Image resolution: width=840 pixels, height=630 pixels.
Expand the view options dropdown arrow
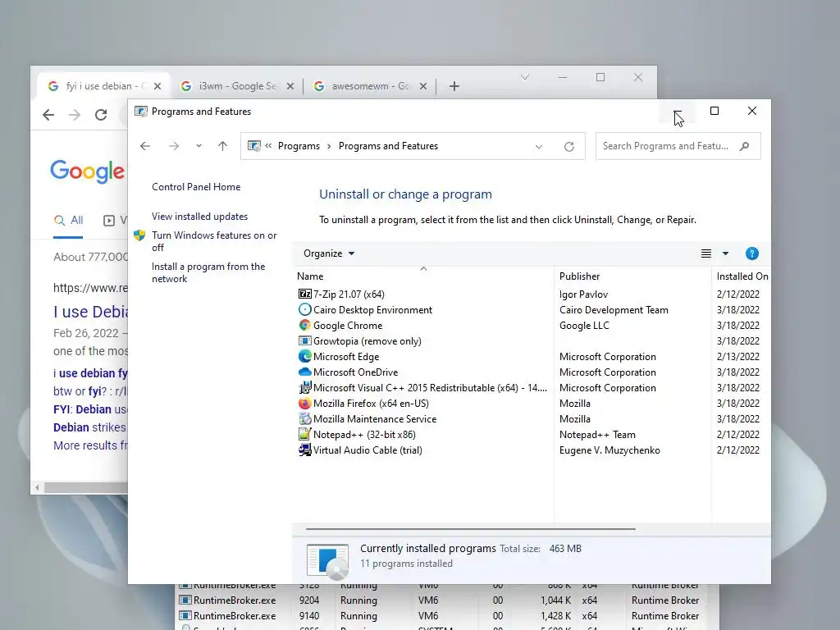click(x=725, y=253)
